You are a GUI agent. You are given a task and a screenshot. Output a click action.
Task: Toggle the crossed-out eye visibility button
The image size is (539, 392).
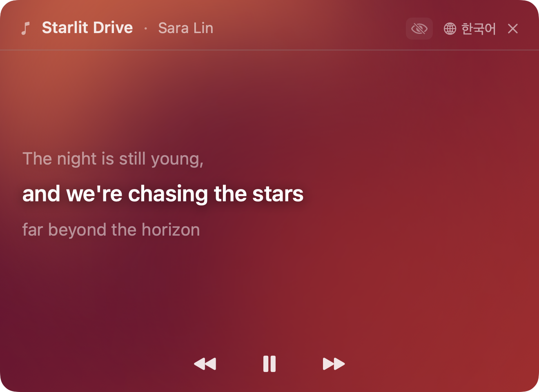coord(419,29)
